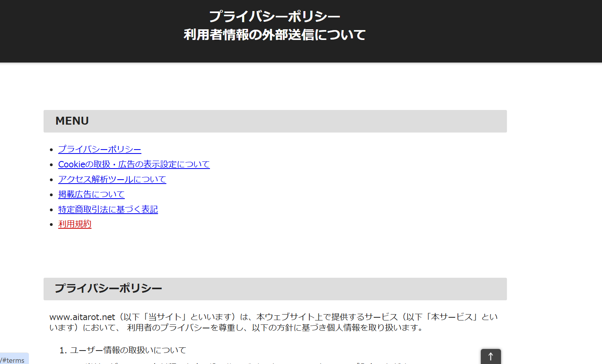Select the www.aitarot.net site name text
Screen dimensions: 602x364
81,317
